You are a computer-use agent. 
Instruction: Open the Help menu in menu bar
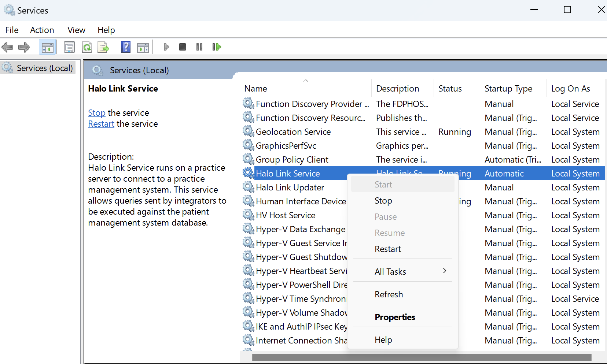(106, 30)
